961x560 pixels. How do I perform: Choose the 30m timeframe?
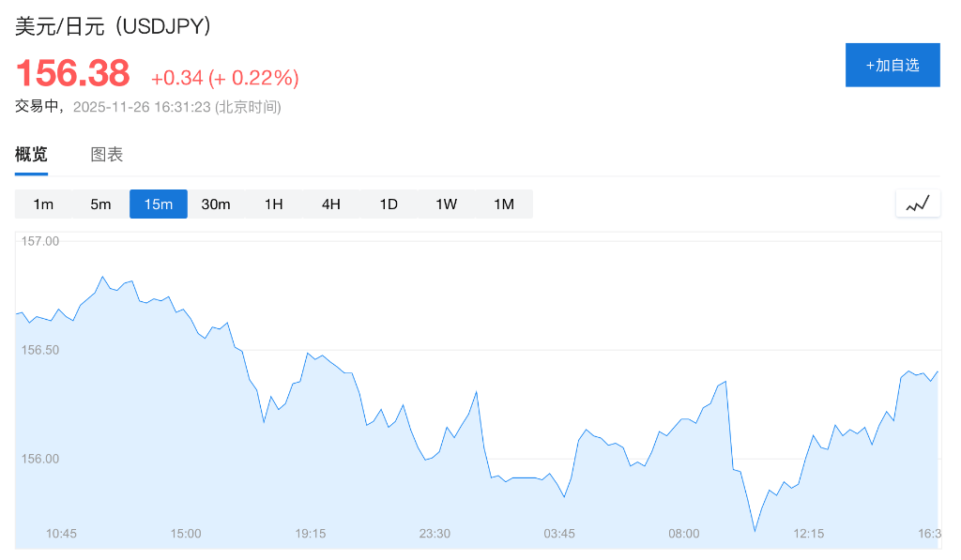point(216,204)
